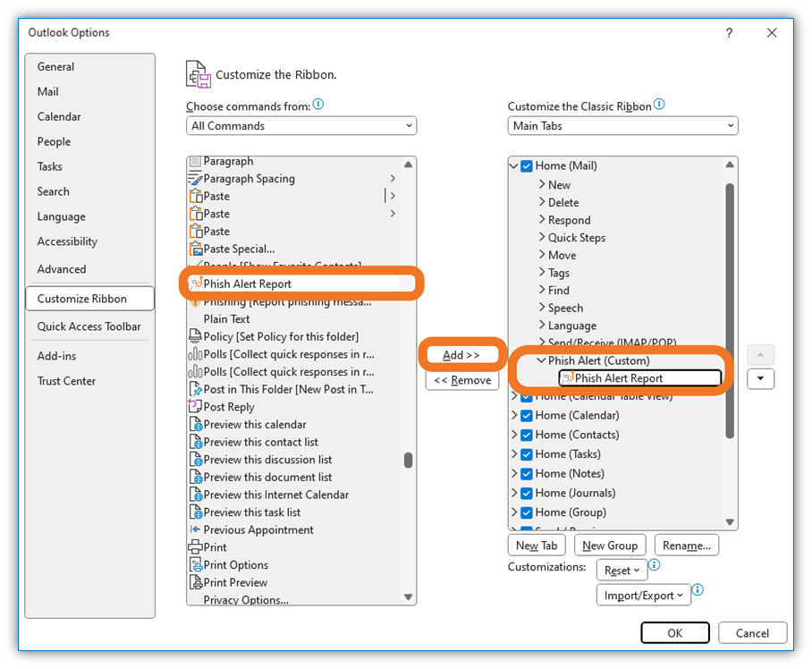Click the Add >> button

click(462, 355)
